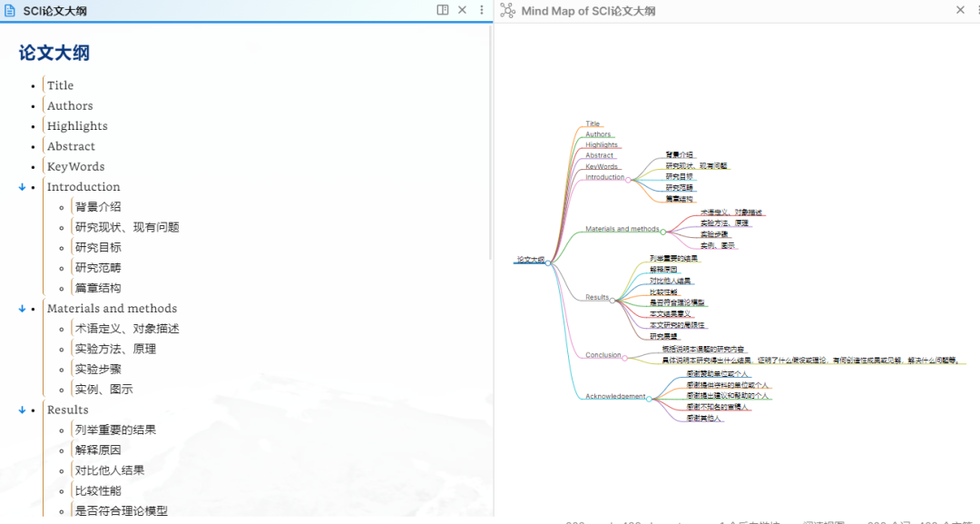The image size is (980, 524).
Task: Click 研究目标 sub-item in the outline
Action: tap(98, 248)
